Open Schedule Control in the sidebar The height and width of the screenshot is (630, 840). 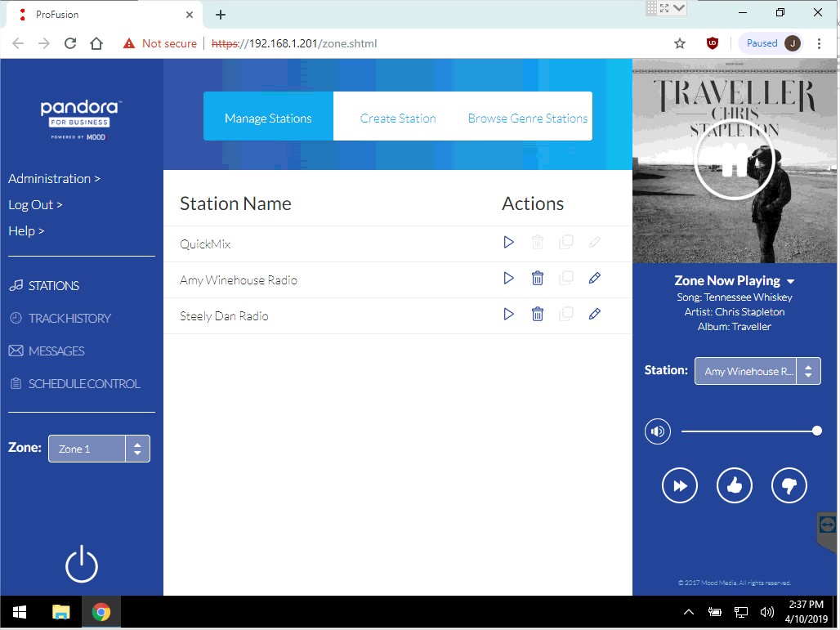pyautogui.click(x=74, y=383)
